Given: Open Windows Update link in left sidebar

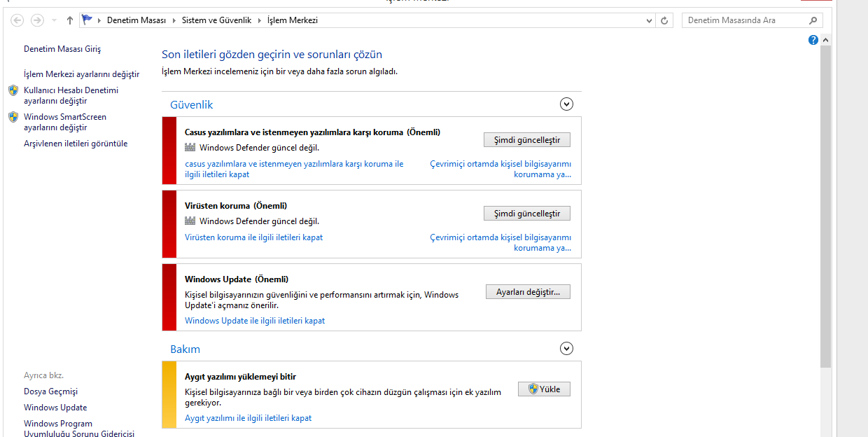Looking at the screenshot, I should click(55, 408).
